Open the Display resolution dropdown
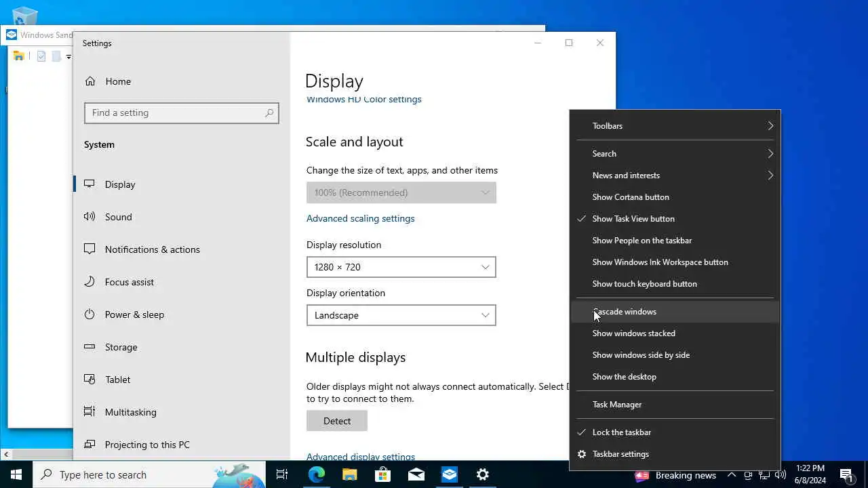 pyautogui.click(x=401, y=267)
